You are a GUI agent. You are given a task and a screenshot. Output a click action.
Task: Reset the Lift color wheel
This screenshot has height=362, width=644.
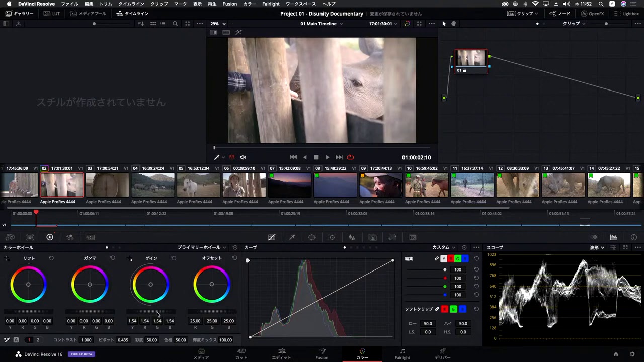51,258
